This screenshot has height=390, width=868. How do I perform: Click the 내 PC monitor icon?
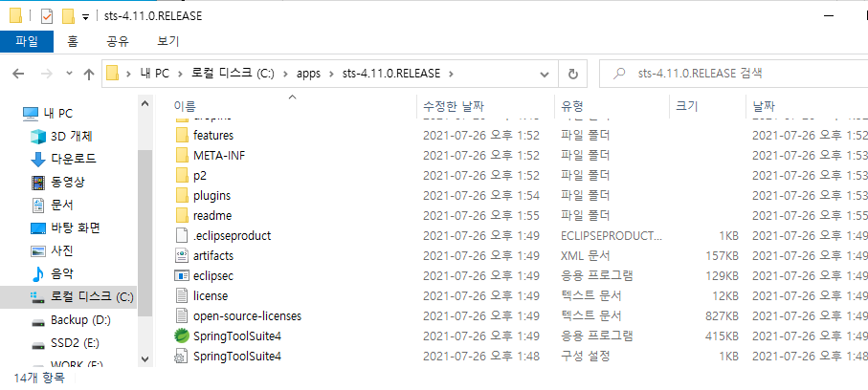click(x=31, y=114)
